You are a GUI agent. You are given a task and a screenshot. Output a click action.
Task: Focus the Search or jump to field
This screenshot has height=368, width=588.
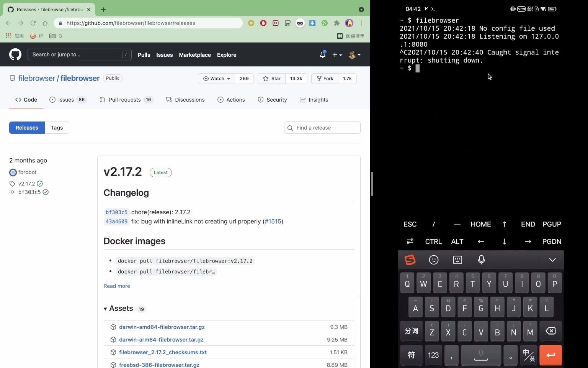click(80, 54)
